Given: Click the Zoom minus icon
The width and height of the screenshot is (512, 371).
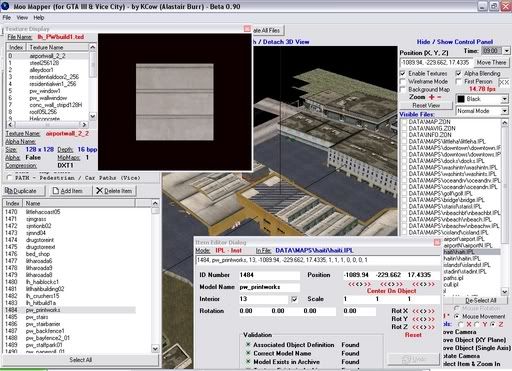Looking at the screenshot, I should pyautogui.click(x=439, y=97).
